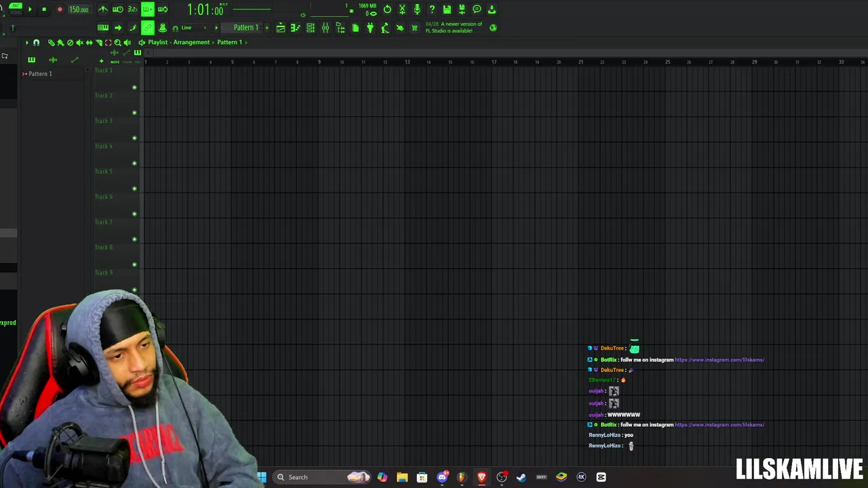Click the one-click recording microphone icon
The height and width of the screenshot is (488, 868).
pyautogui.click(x=417, y=9)
